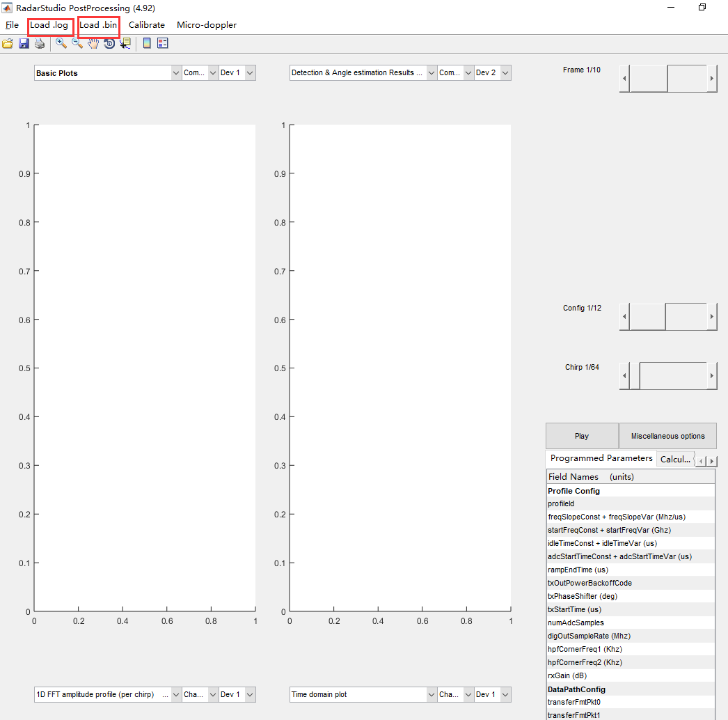This screenshot has width=728, height=720.
Task: Select the numAdcSamples row
Action: [631, 623]
